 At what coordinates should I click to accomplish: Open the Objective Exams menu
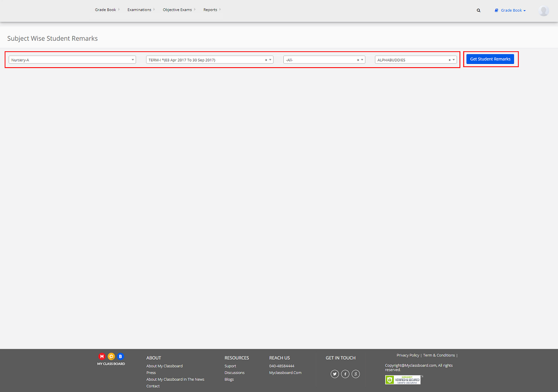pos(178,10)
